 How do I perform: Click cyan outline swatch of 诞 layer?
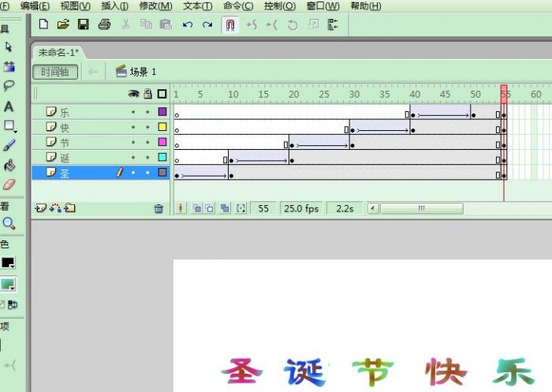coord(162,157)
